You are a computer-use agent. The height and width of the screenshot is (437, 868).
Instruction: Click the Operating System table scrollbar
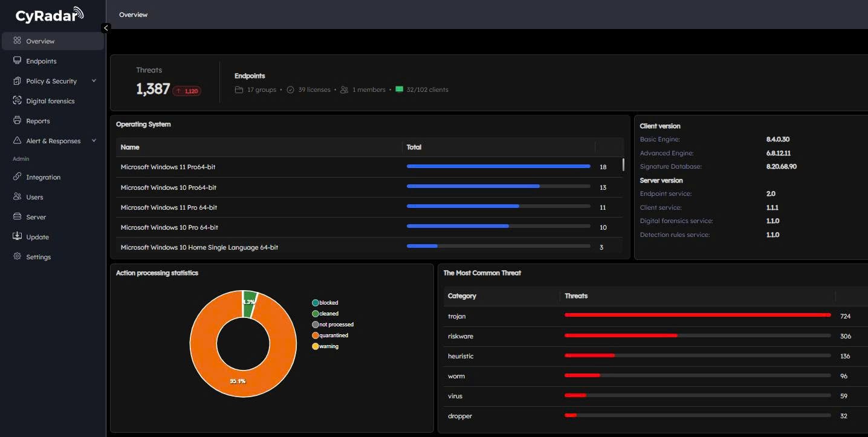tap(623, 166)
